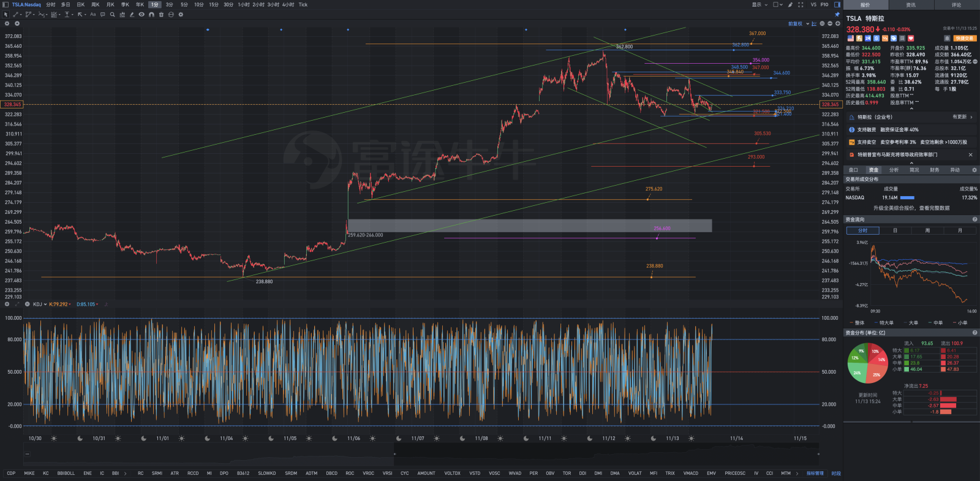Switch to the 分析 tab
The image size is (980, 481).
click(894, 170)
